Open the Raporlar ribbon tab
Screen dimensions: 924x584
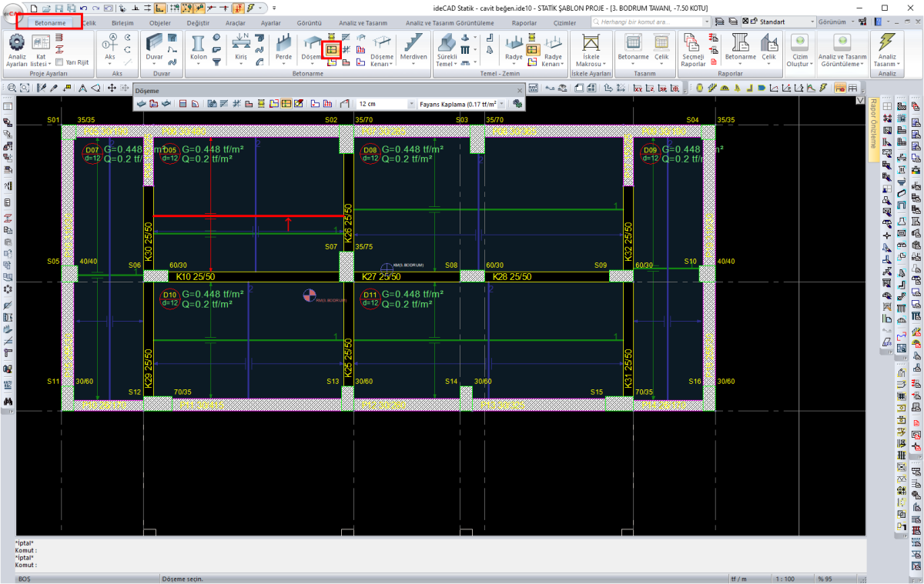[x=524, y=23]
